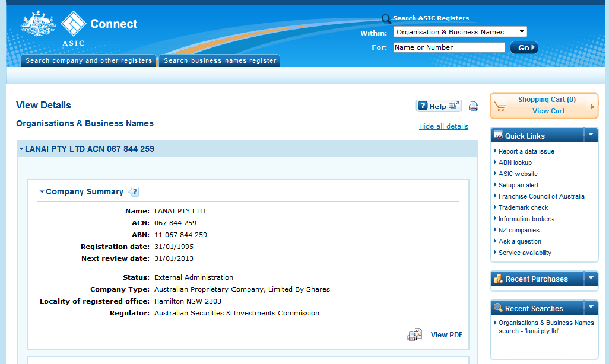Click the Search ASIC Registers magnifier icon
Screen dimensions: 609x364
386,18
